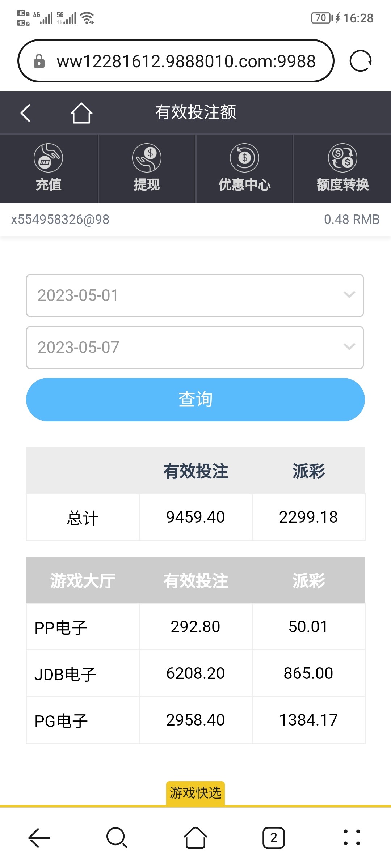Screen dimensions: 391x868
Task: Open the 游戏快选 quick game selector tab
Action: (195, 793)
